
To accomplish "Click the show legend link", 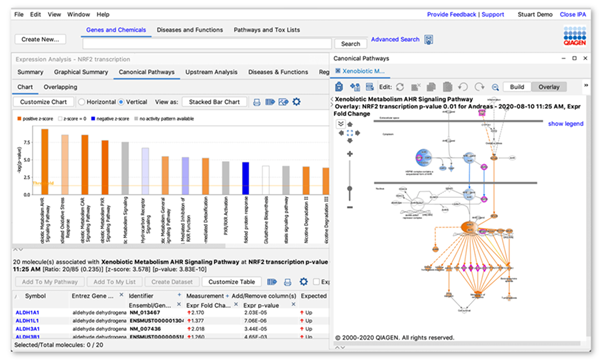I will point(566,124).
